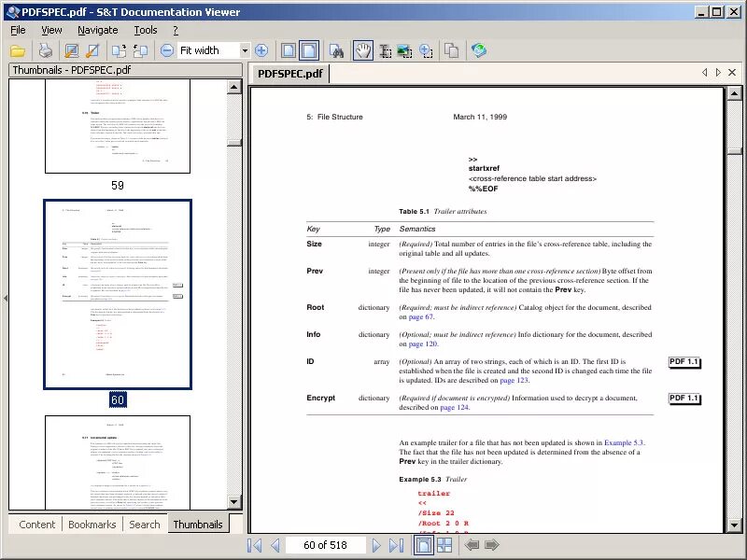
Task: Close the PDFSPEC.pdf document tab
Action: pos(732,73)
